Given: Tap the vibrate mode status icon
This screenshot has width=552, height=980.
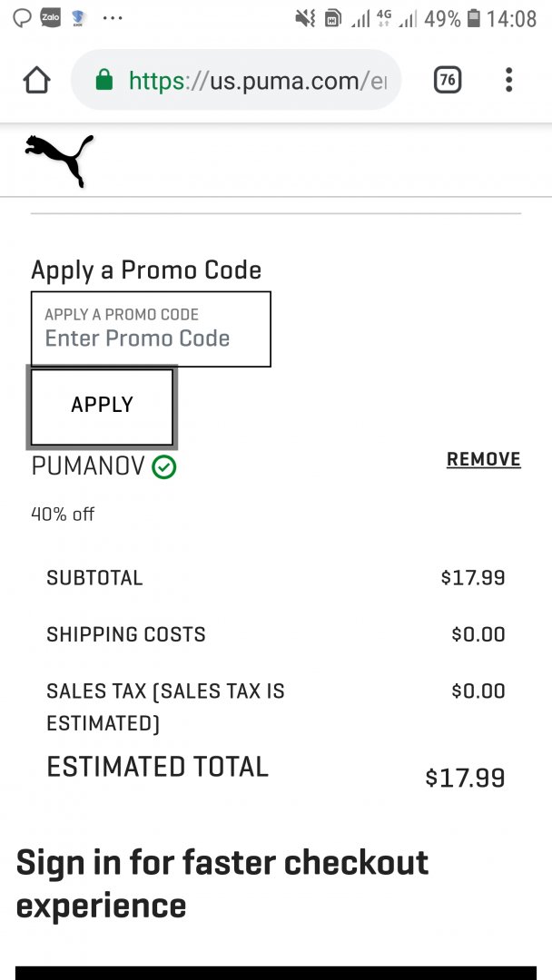Looking at the screenshot, I should 306,18.
